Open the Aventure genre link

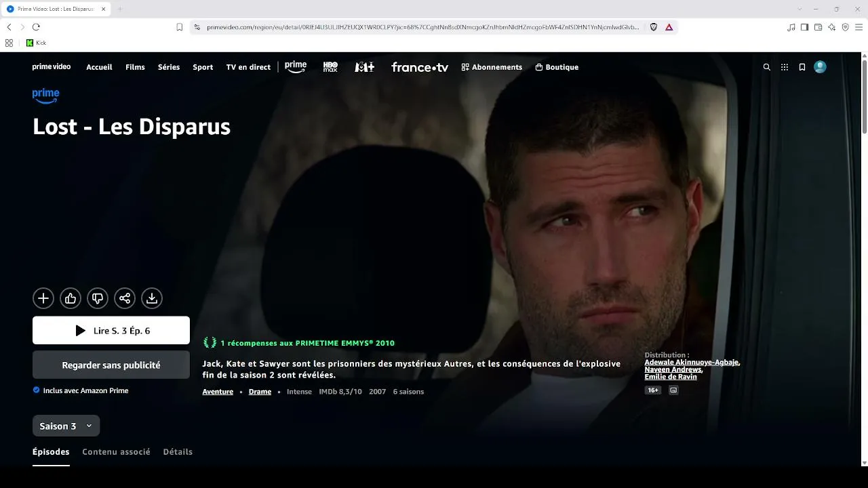(218, 392)
